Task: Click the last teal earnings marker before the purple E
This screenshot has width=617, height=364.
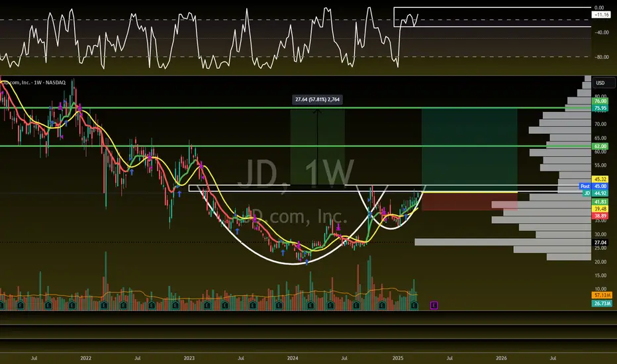Action: click(414, 305)
